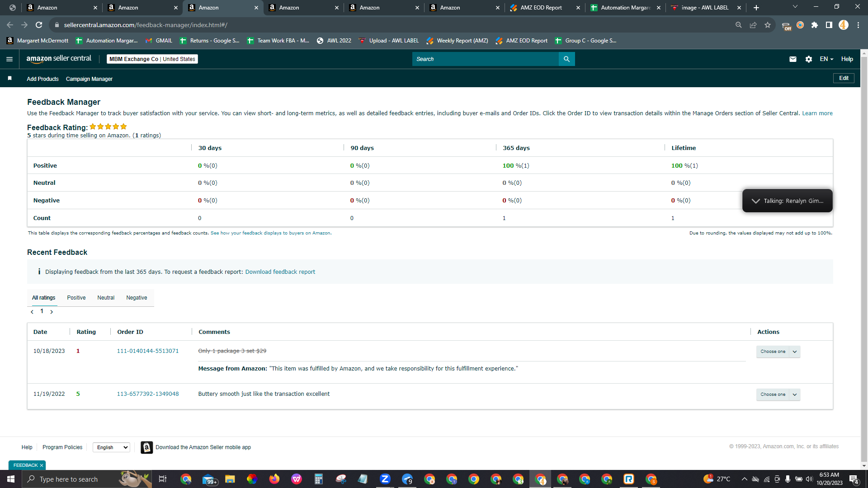Image resolution: width=868 pixels, height=488 pixels.
Task: Collapse the Talking: Renalyn Gim... overlay chevron
Action: point(755,201)
